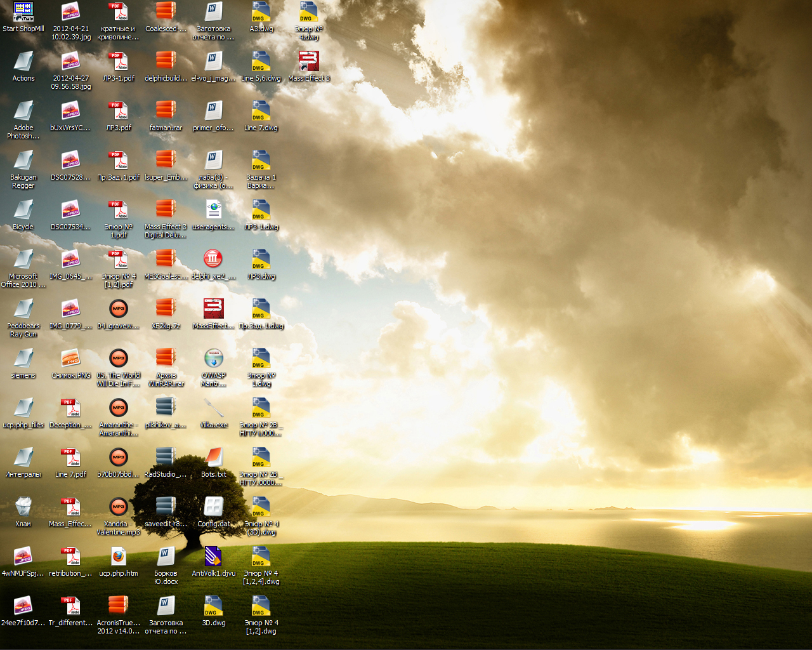Click the ЛР3-1.pdf document icon
This screenshot has height=650, width=812.
point(119,67)
